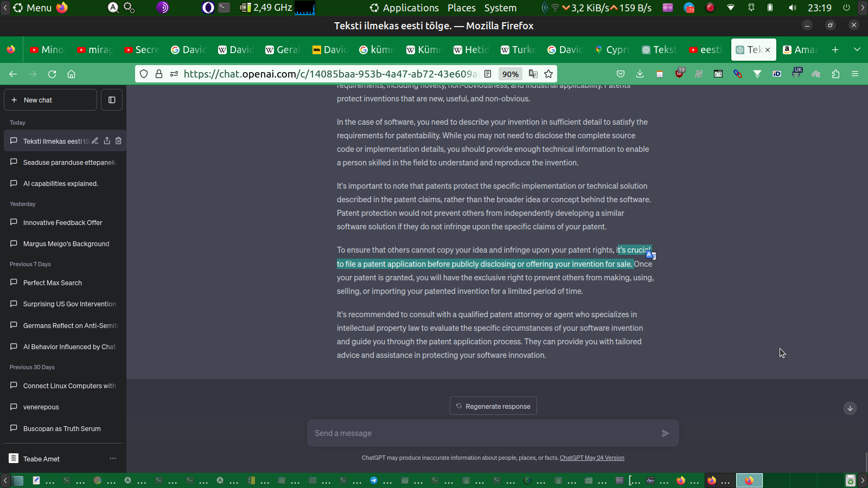This screenshot has height=488, width=868.
Task: Open the translate page icon in address bar
Action: click(x=533, y=74)
